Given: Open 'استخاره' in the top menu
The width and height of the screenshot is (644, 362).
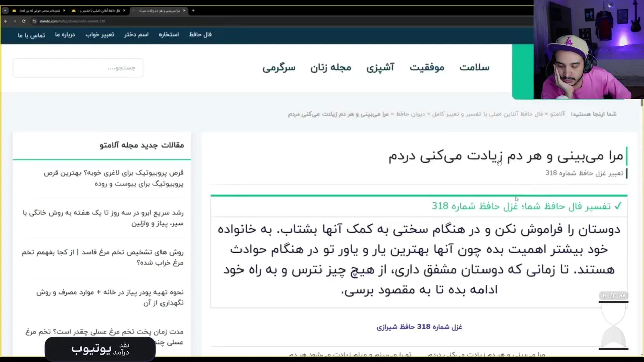Looking at the screenshot, I should 169,35.
